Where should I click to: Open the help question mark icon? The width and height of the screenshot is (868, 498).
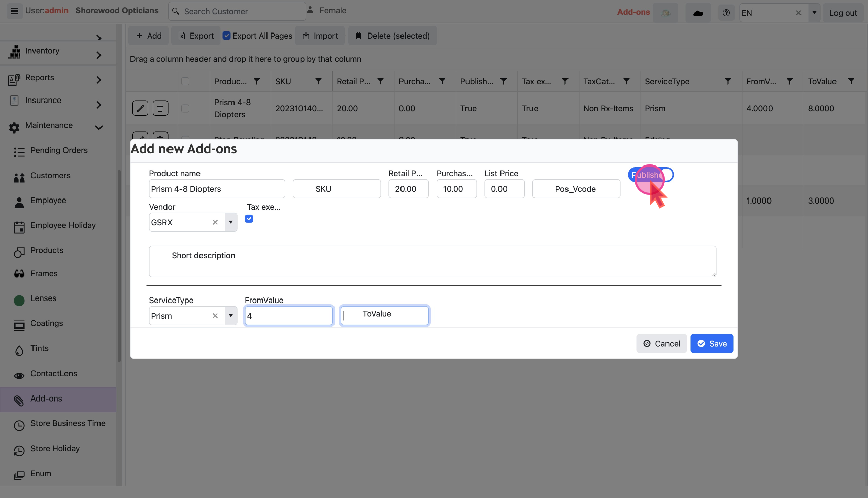[726, 13]
